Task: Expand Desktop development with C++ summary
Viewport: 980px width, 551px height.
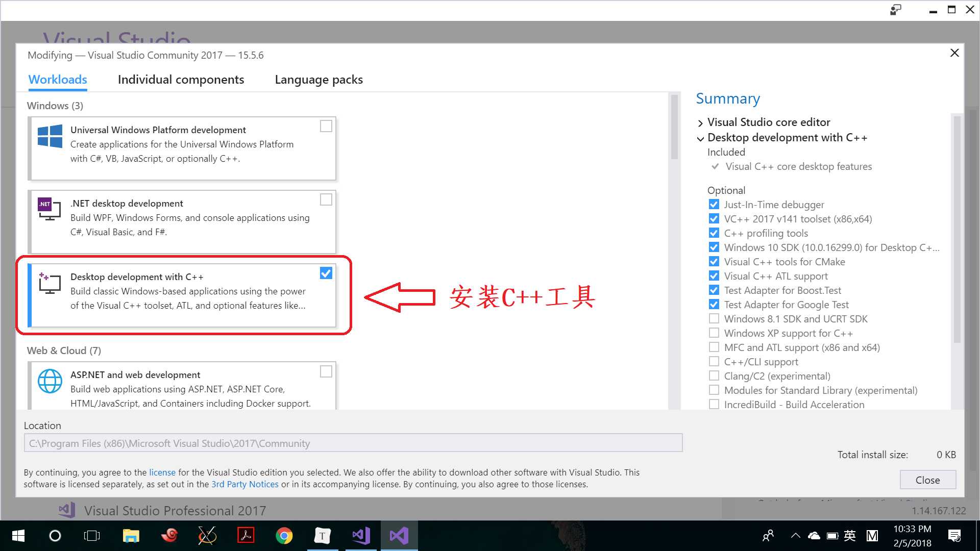Action: (701, 137)
